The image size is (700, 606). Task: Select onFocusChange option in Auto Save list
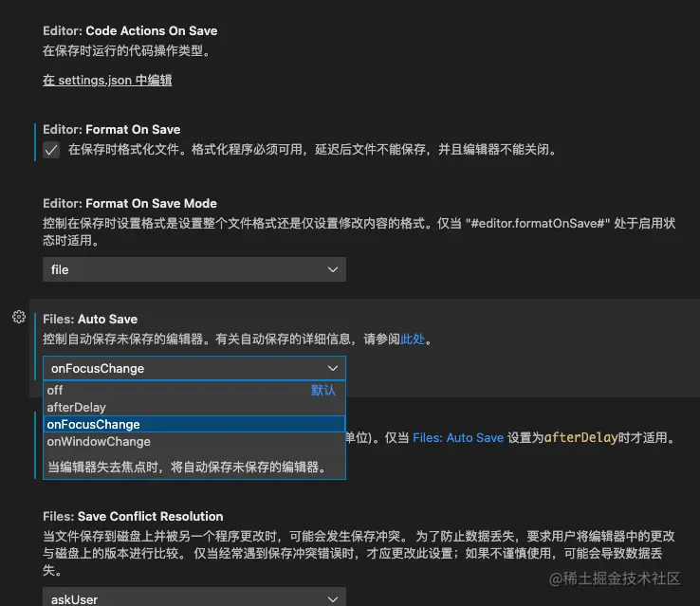[194, 424]
